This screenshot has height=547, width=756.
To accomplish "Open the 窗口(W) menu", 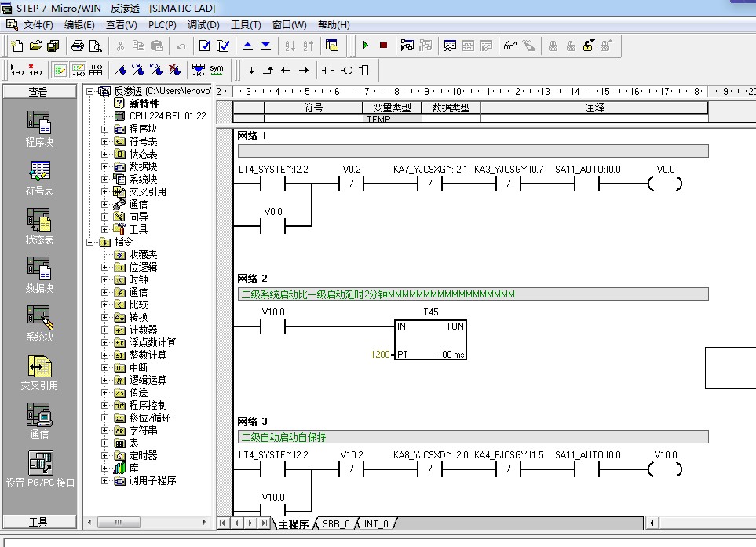I will tap(289, 25).
